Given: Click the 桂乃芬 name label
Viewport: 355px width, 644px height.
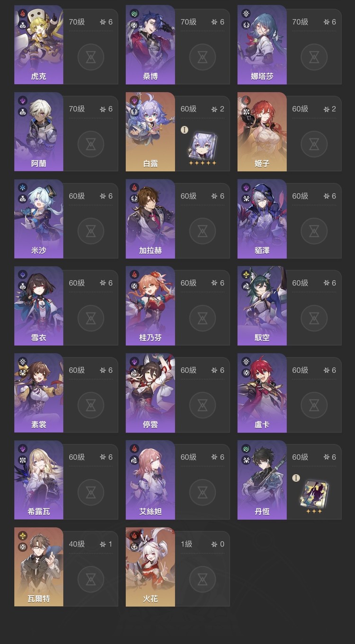Looking at the screenshot, I should pyautogui.click(x=150, y=337).
